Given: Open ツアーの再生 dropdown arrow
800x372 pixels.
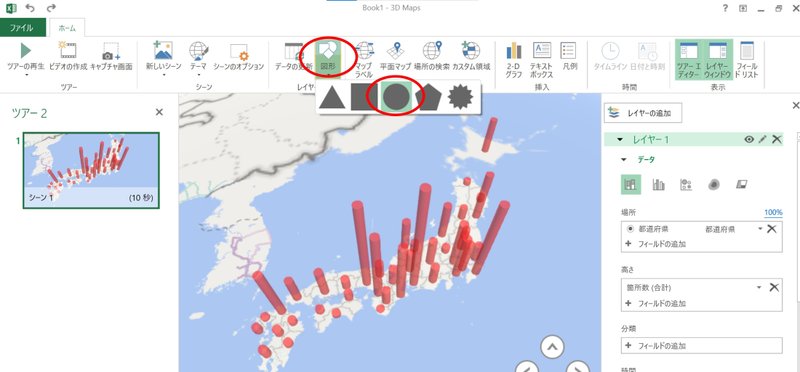Looking at the screenshot, I should point(26,75).
